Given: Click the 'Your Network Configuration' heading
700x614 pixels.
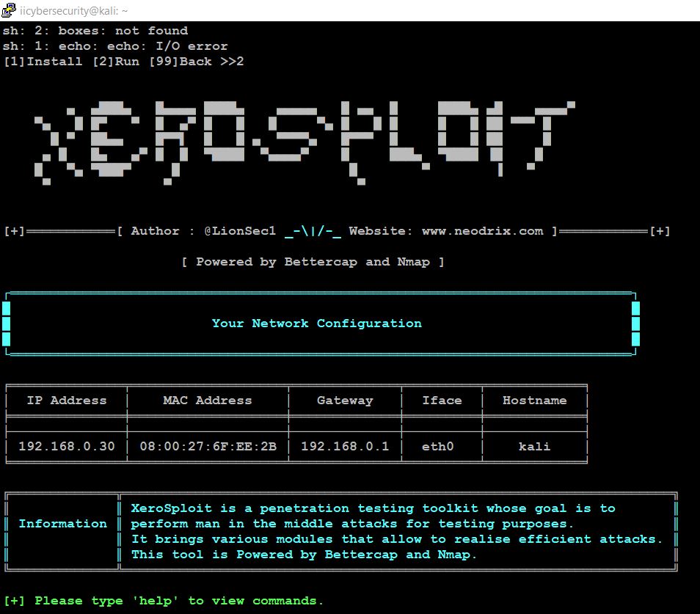Looking at the screenshot, I should click(x=316, y=324).
